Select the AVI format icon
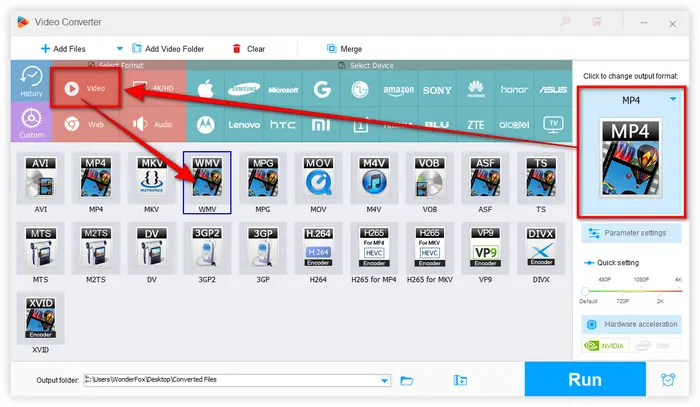The image size is (700, 407). click(x=40, y=177)
